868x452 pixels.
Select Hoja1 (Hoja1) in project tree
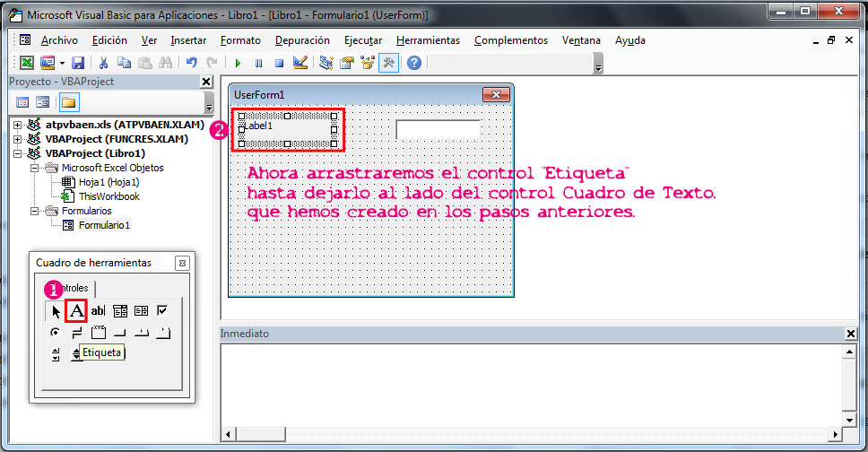(x=108, y=182)
